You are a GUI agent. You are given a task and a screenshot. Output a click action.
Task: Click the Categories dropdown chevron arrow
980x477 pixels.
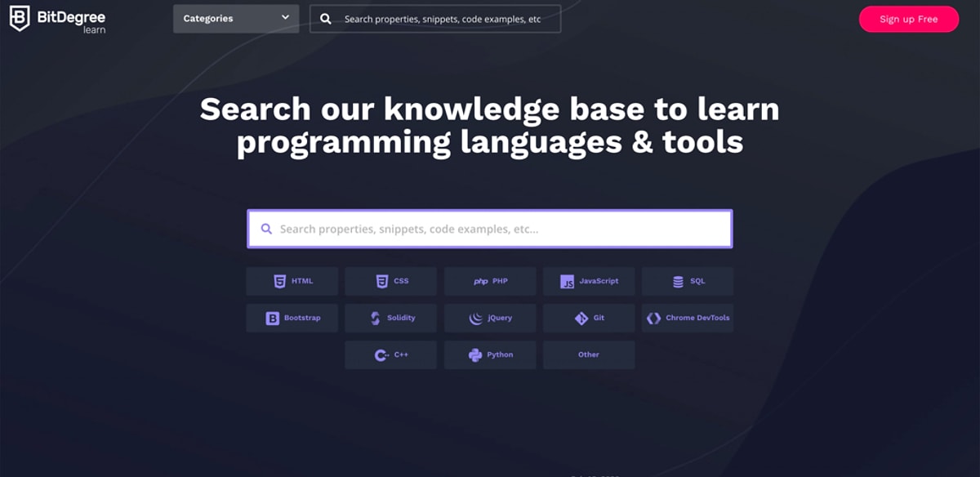pos(285,18)
